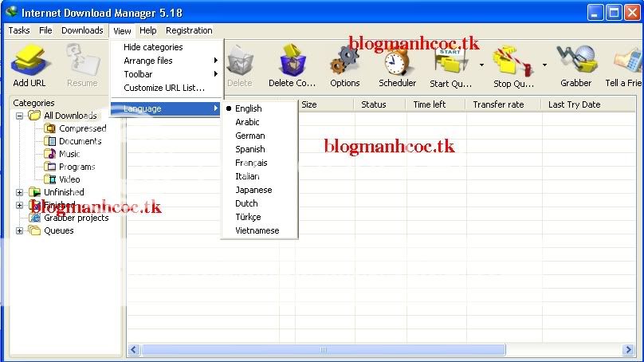Screen dimensions: 644x362
Task: Expand the Queues tree node
Action: click(19, 230)
